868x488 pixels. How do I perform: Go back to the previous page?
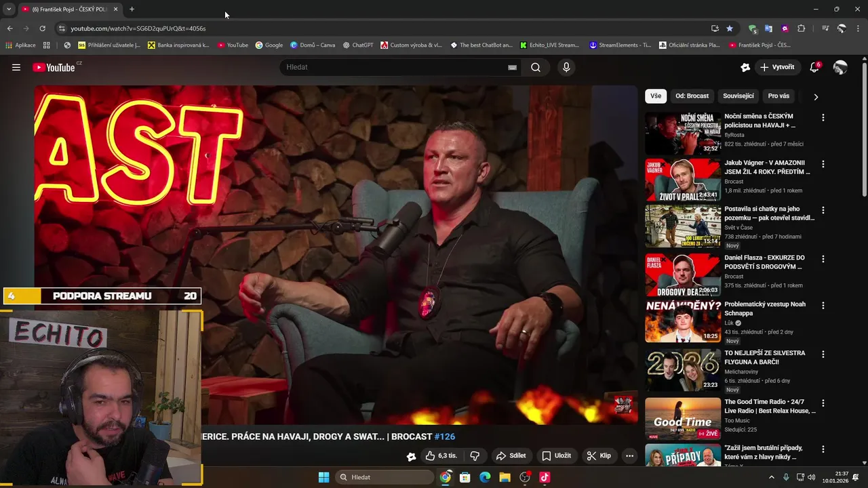[9, 28]
